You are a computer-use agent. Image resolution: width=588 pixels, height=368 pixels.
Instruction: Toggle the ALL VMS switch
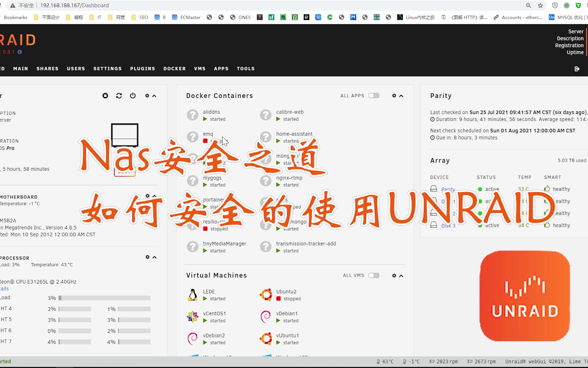(374, 275)
